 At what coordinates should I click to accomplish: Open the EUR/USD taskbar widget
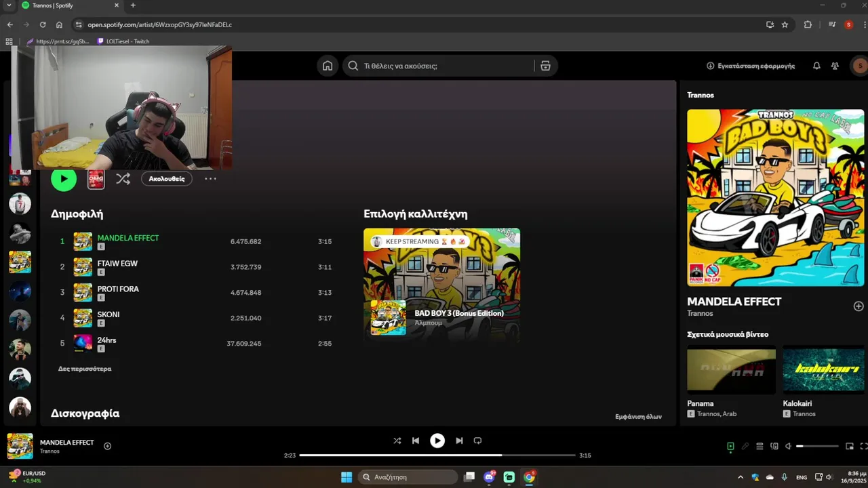pyautogui.click(x=27, y=477)
